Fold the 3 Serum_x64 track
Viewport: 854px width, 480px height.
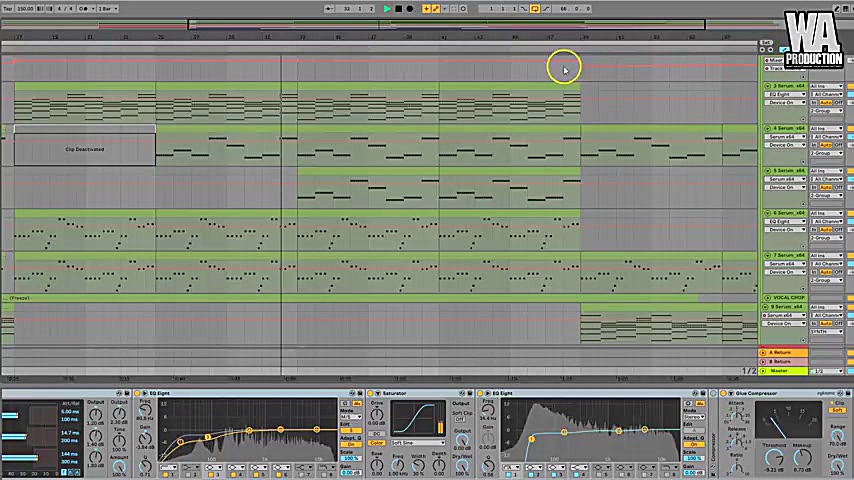click(x=767, y=86)
